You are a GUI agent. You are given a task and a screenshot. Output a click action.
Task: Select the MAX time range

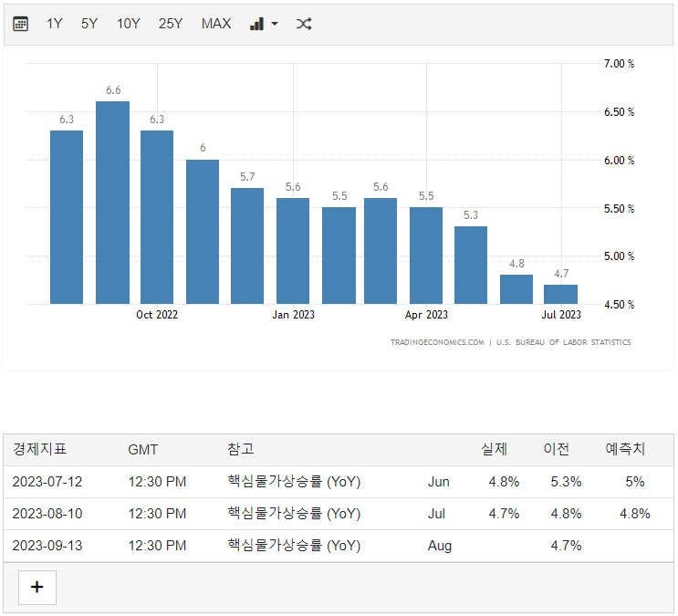[216, 24]
